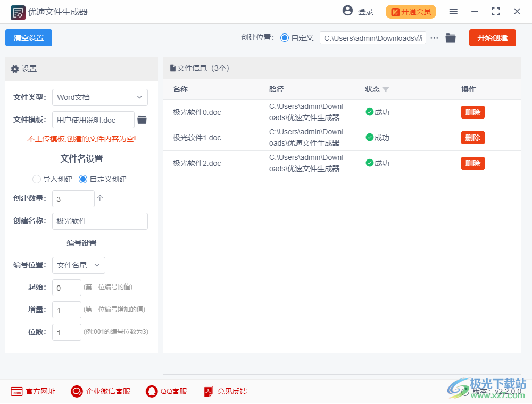Click the 开始创建 button
This screenshot has width=532, height=404.
[492, 38]
